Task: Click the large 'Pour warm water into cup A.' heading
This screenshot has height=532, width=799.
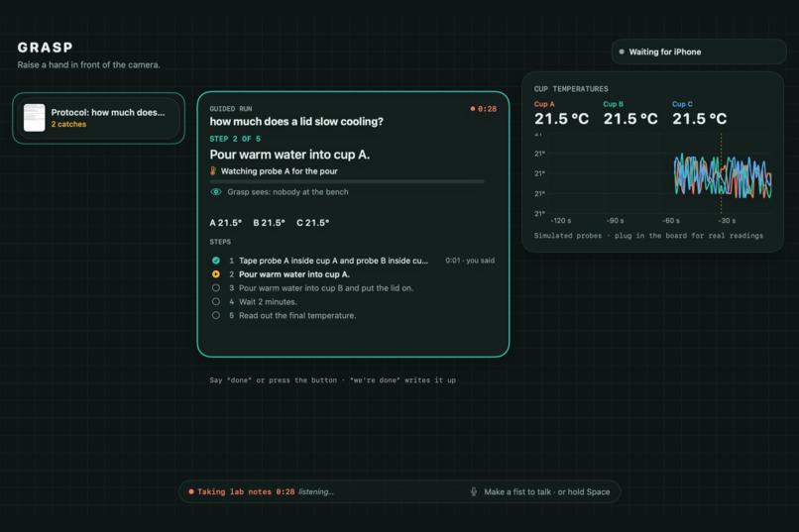Action: (x=289, y=155)
